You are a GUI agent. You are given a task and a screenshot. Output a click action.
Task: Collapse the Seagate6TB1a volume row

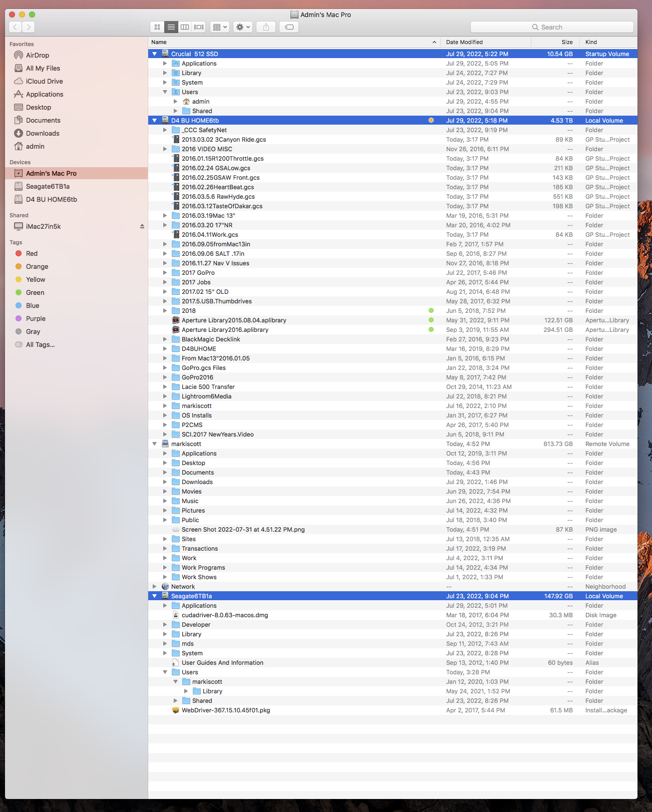(x=154, y=596)
